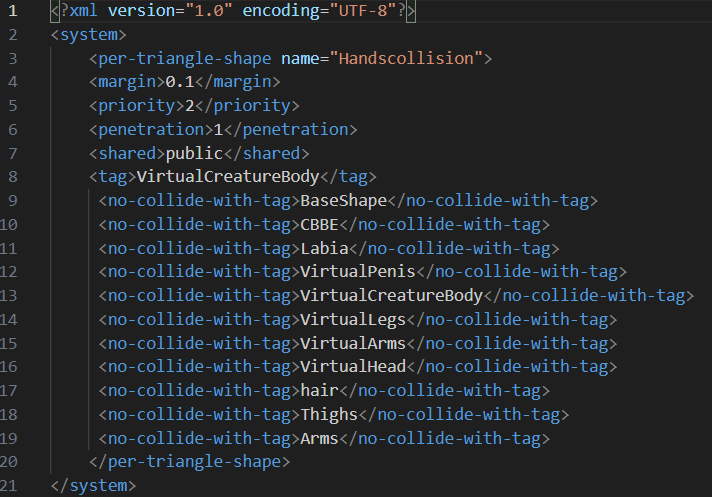Click the opening system tag on line 2

[89, 34]
